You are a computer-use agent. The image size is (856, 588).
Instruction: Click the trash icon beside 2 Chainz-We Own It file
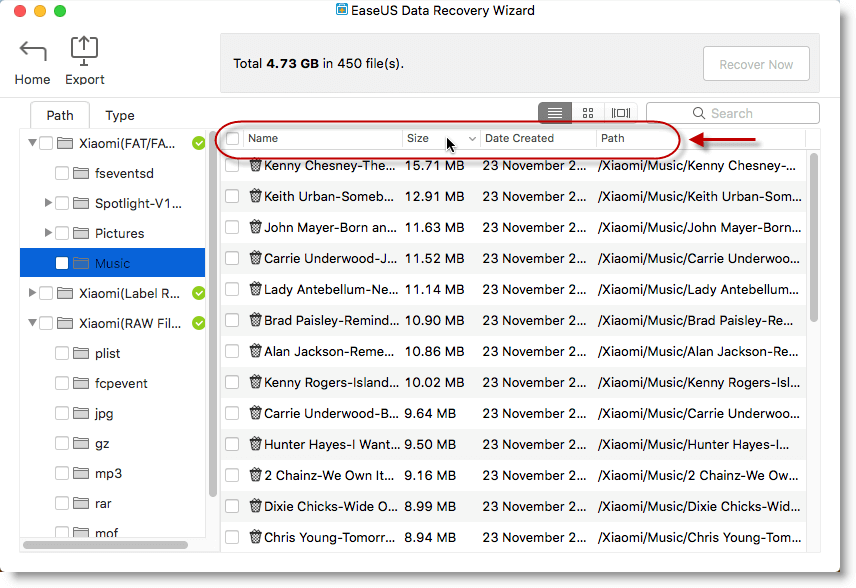(x=255, y=475)
